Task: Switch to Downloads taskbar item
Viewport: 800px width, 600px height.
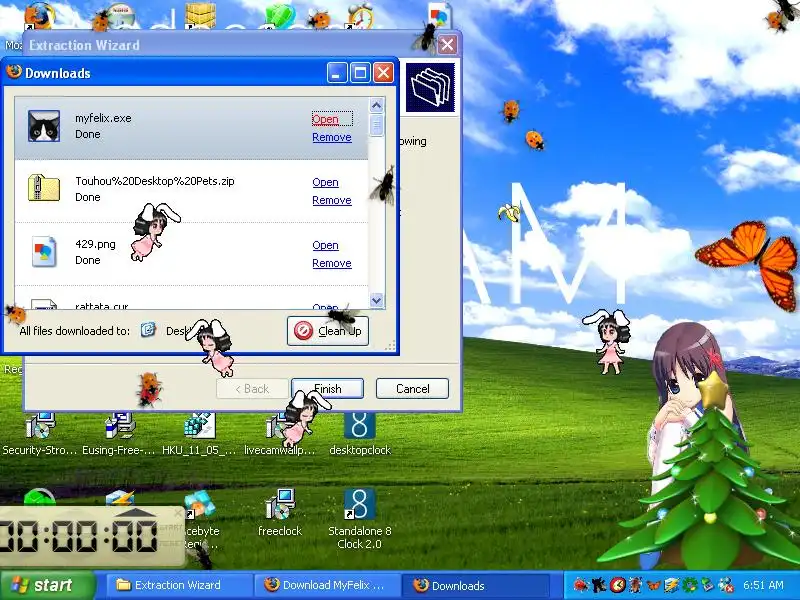Action: pyautogui.click(x=476, y=585)
